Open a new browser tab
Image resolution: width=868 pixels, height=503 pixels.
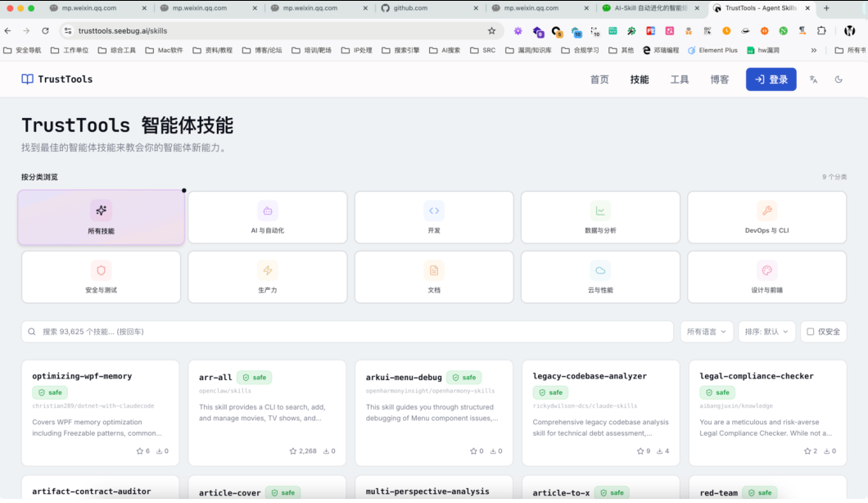click(826, 7)
